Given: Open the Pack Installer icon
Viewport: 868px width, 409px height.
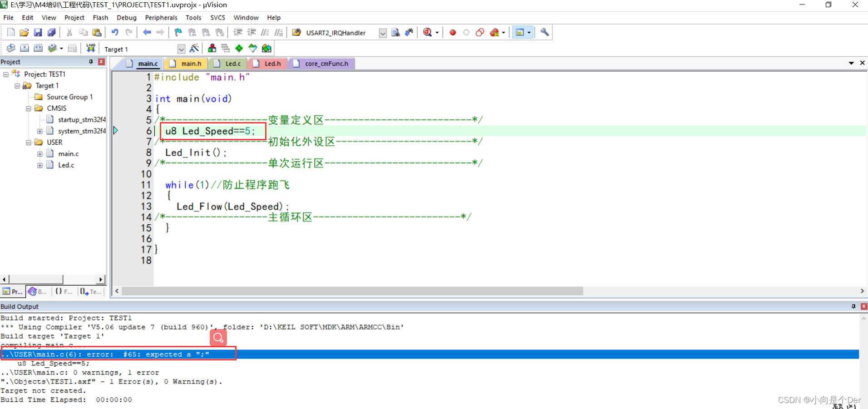Looking at the screenshot, I should point(266,48).
